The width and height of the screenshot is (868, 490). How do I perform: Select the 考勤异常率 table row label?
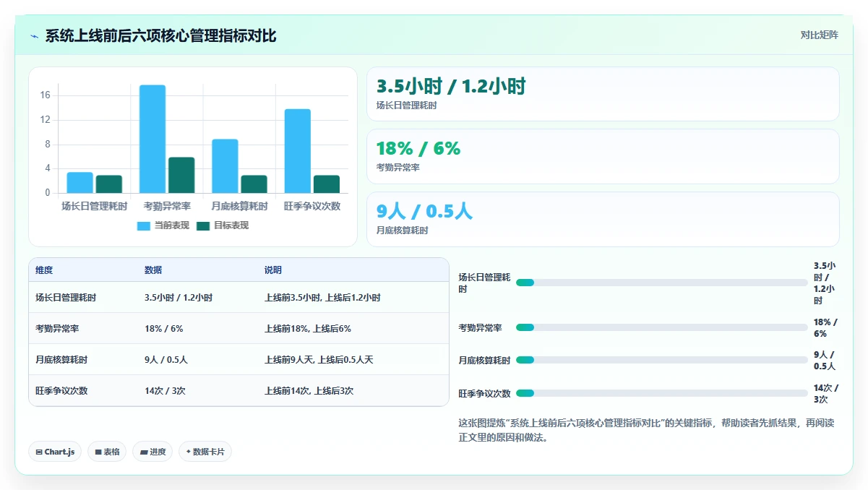[x=57, y=329]
